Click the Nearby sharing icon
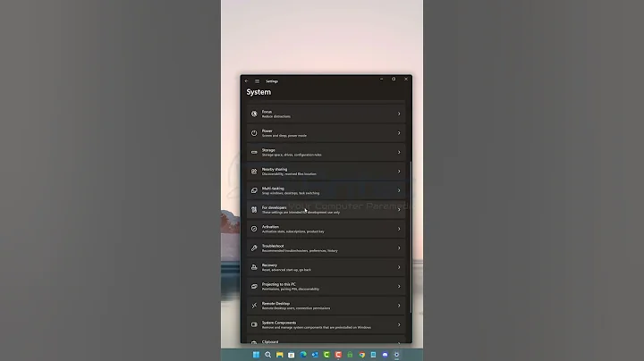 (x=254, y=172)
